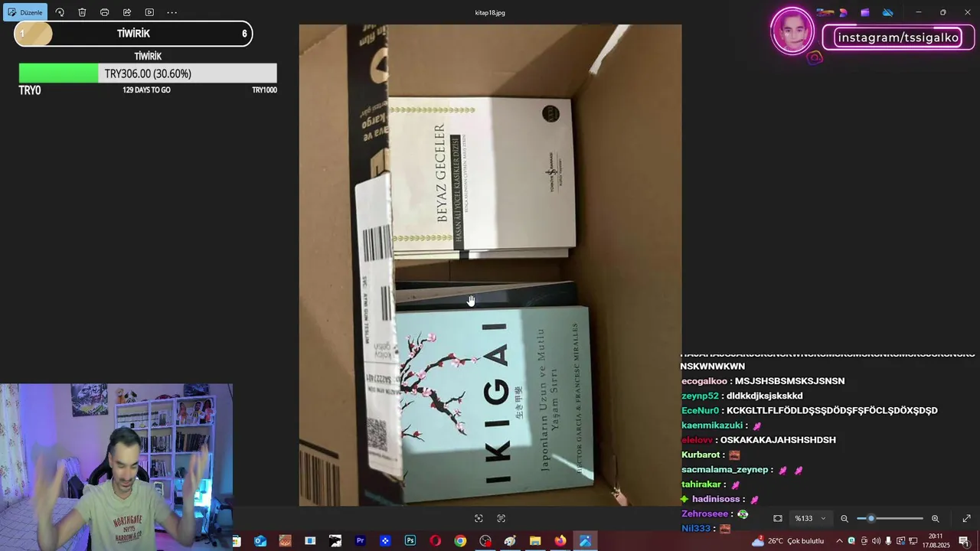Click the kitap18.jpg file name title
This screenshot has width=980, height=551.
tap(490, 12)
